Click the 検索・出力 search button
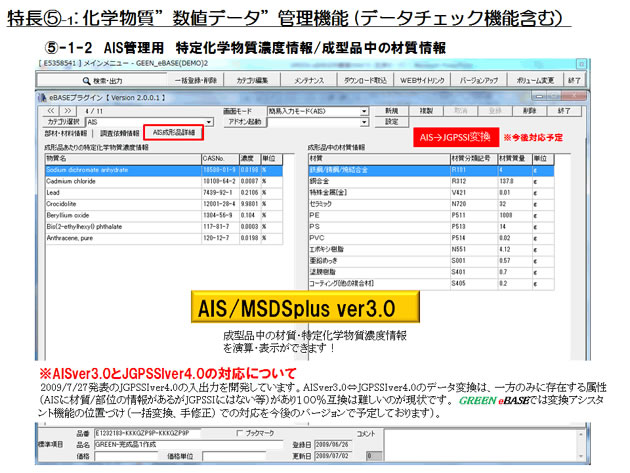This screenshot has height=473, width=630. [x=102, y=80]
